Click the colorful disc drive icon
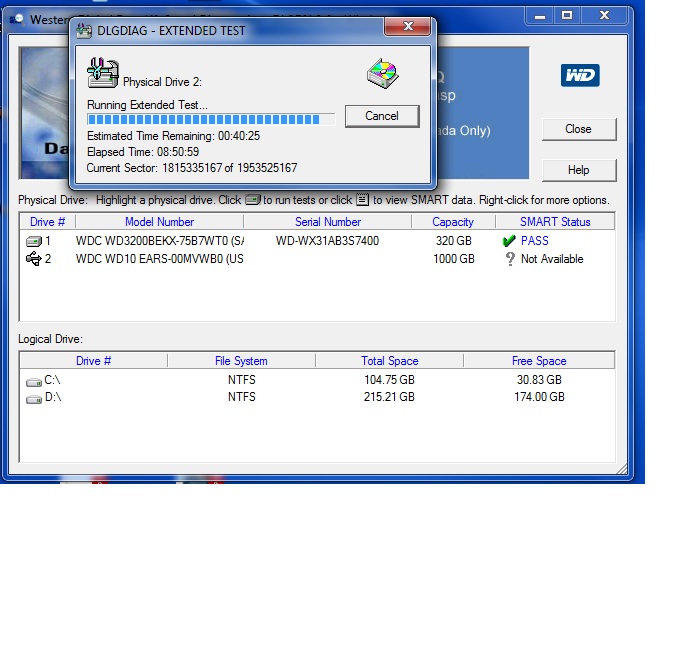This screenshot has height=668, width=681. (383, 73)
